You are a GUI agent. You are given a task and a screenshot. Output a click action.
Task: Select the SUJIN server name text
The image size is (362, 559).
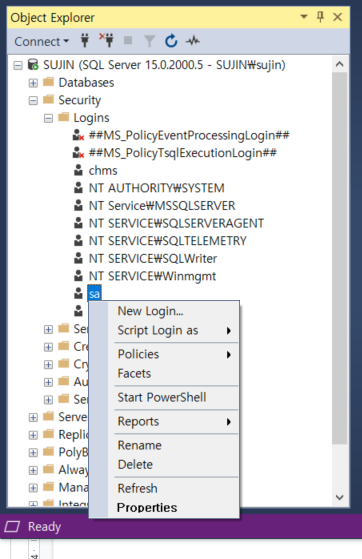[x=164, y=65]
